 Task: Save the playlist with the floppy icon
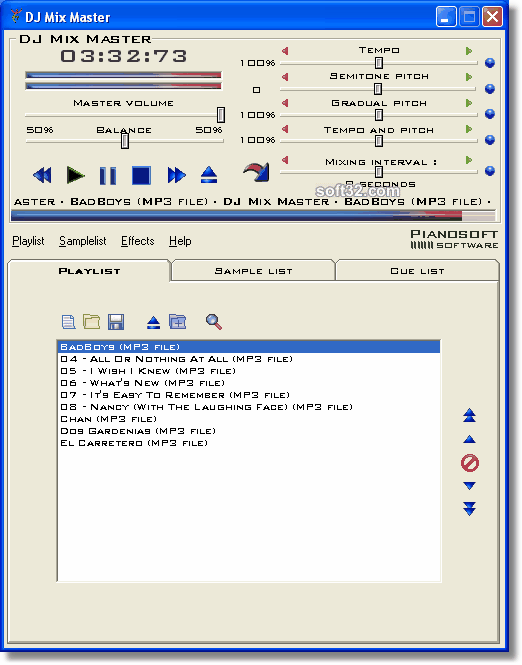(116, 322)
